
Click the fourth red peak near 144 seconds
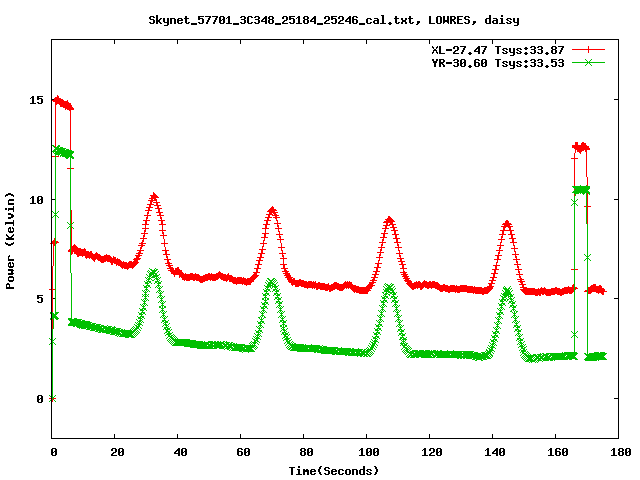coord(507,225)
